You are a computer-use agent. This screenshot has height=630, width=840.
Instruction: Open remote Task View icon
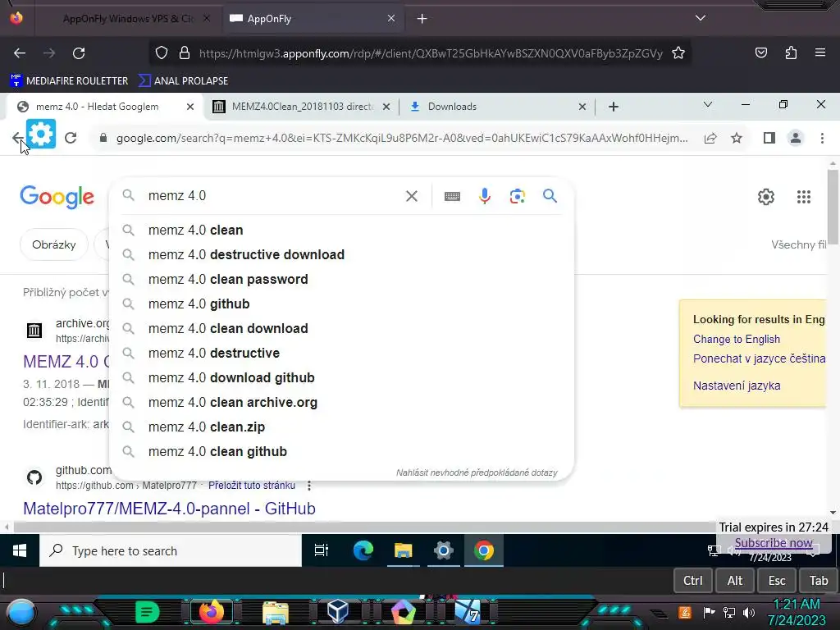tap(322, 550)
